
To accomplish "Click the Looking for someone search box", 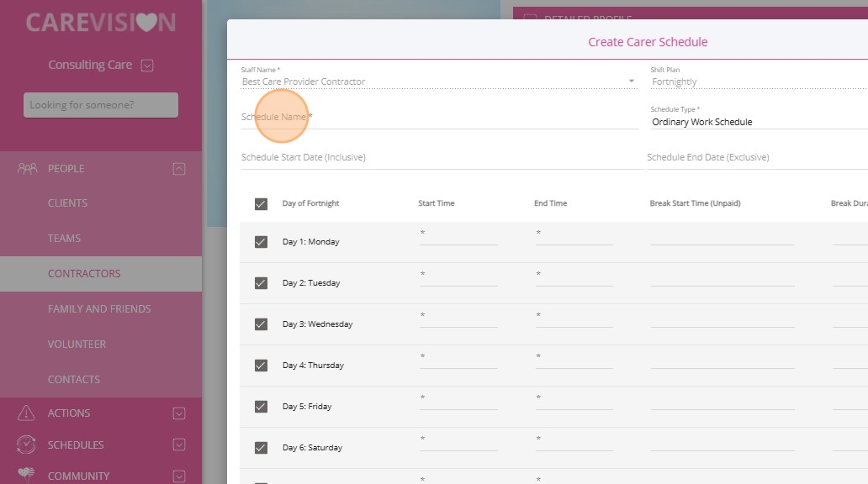I will coord(101,105).
